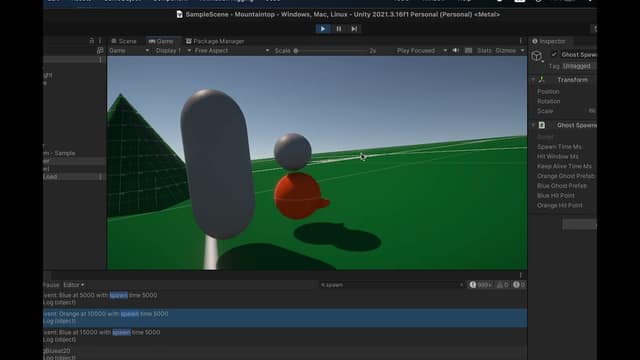The width and height of the screenshot is (640, 360).
Task: Open the Tag Untagged dropdown
Action: [x=579, y=66]
